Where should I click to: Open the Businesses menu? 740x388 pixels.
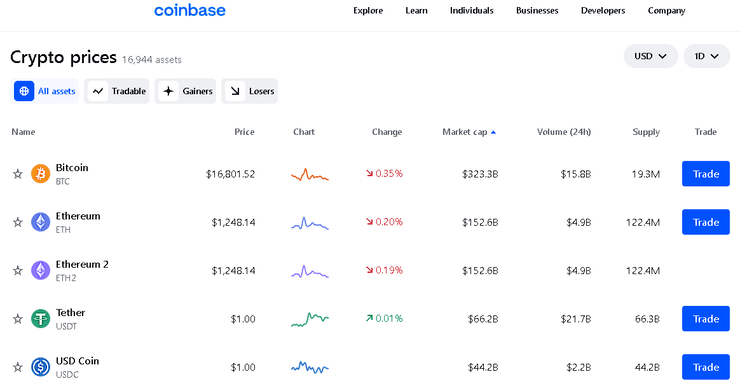pos(537,10)
